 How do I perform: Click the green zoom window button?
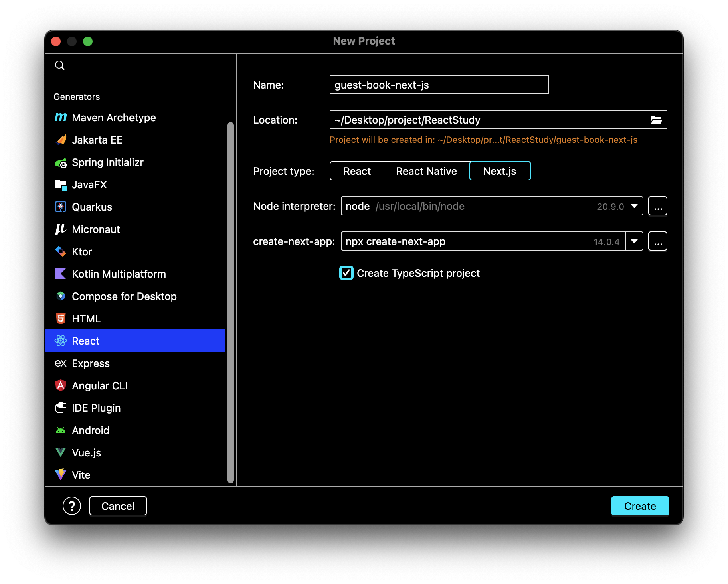click(x=88, y=41)
